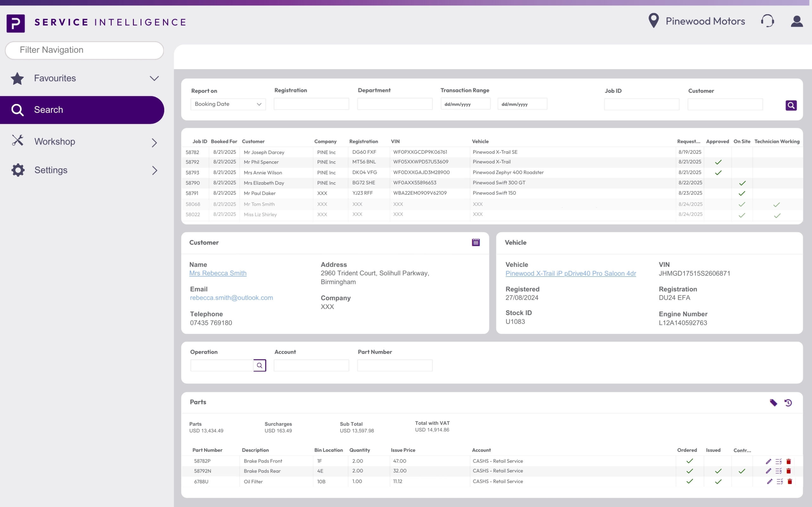Open the customer notes calendar icon
This screenshot has height=507, width=812.
point(475,242)
